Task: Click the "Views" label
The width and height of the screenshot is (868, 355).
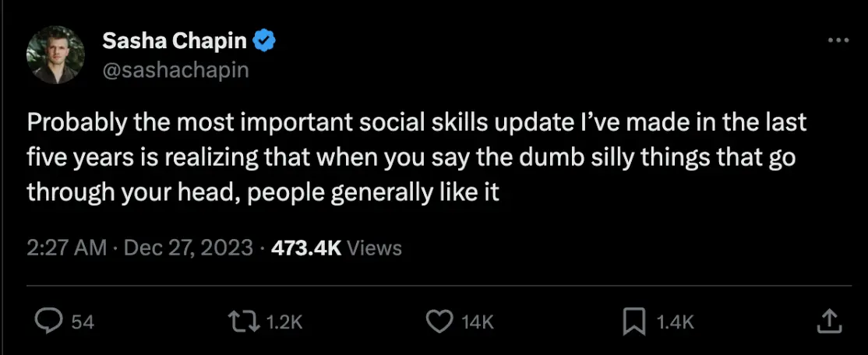Action: 375,248
